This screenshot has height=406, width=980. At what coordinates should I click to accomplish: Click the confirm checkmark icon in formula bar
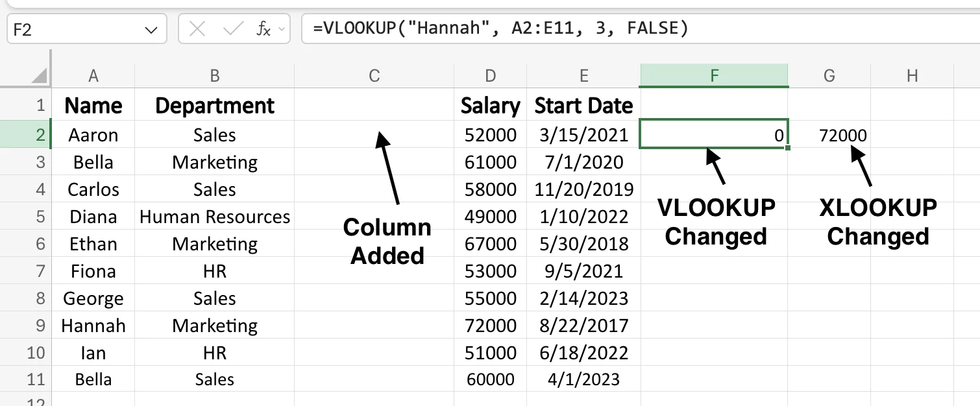click(232, 29)
